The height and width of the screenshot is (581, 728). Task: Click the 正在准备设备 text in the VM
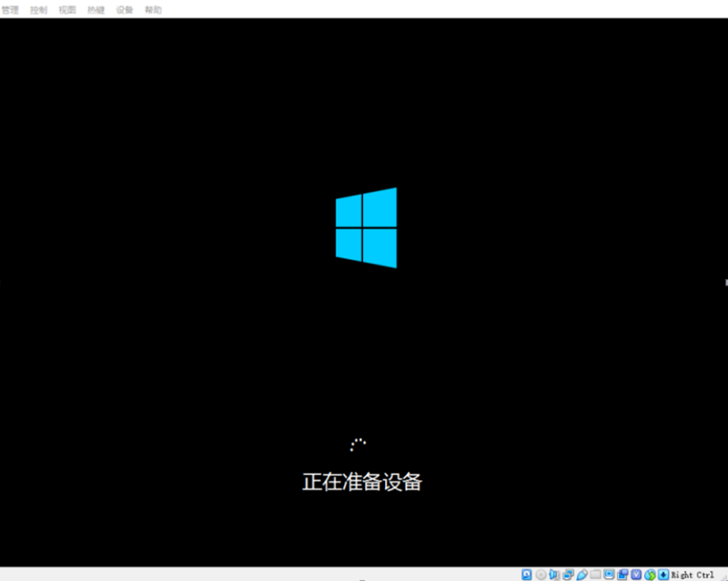[x=362, y=482]
